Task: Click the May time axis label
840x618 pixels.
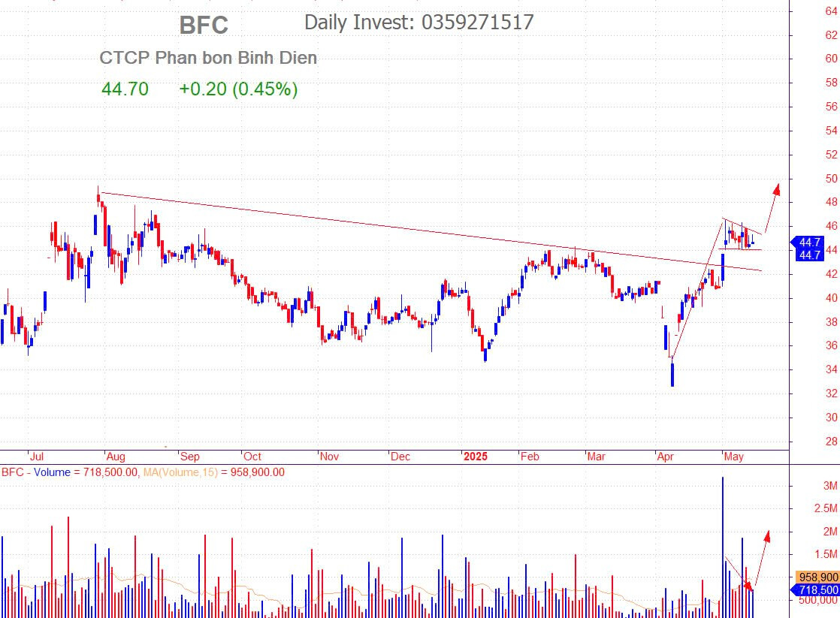Action: [x=733, y=457]
